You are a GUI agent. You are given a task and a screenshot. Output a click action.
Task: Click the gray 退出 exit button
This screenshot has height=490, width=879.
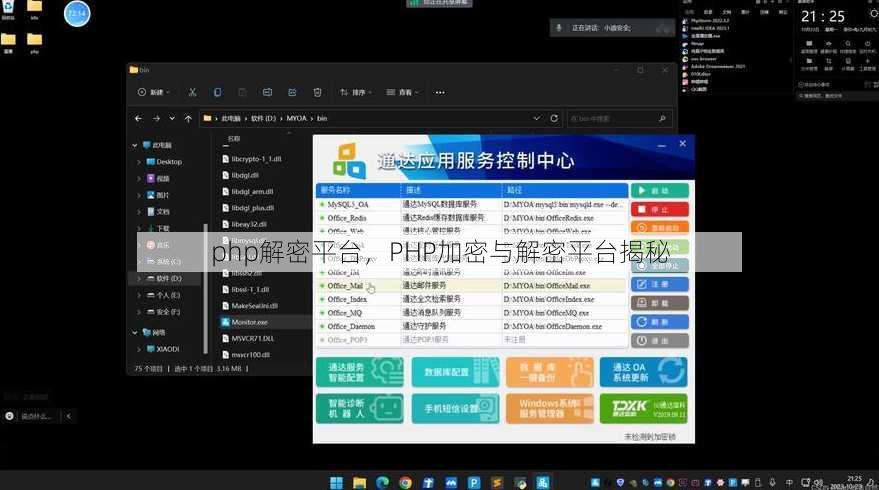tap(659, 340)
